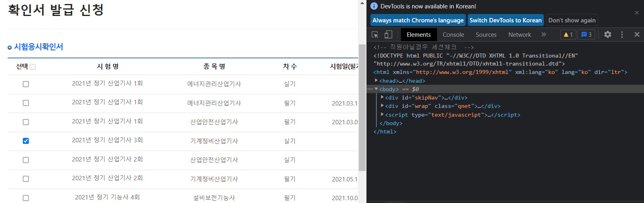Close the DevTools panel
644x203 pixels.
(637, 34)
